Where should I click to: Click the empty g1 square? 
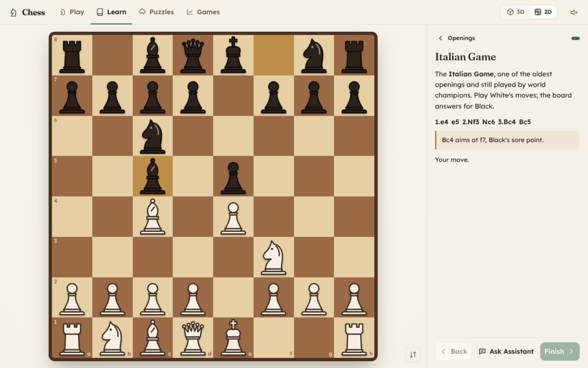tap(314, 338)
